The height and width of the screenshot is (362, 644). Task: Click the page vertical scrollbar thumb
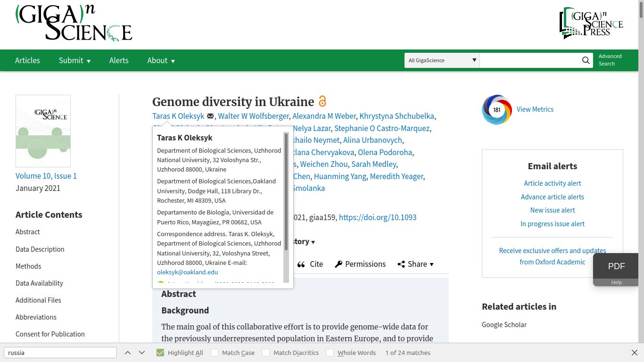point(641,9)
